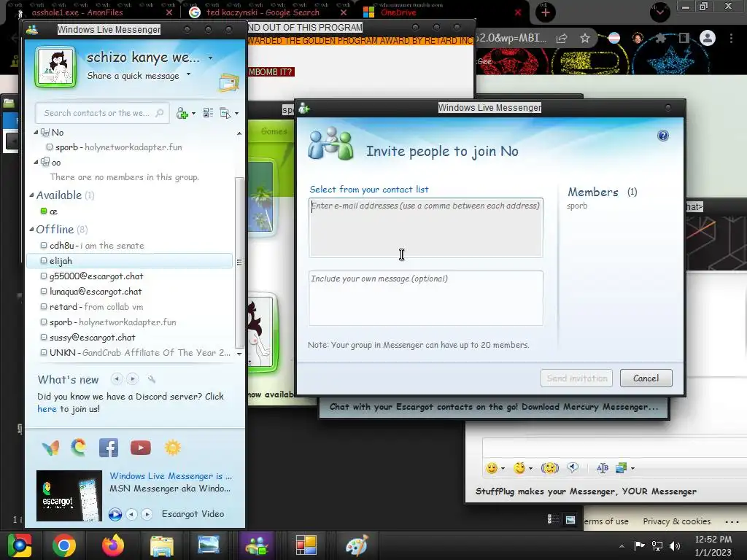Screen dimensions: 747x560
Task: Send a nudge from chat window
Action: [550, 468]
